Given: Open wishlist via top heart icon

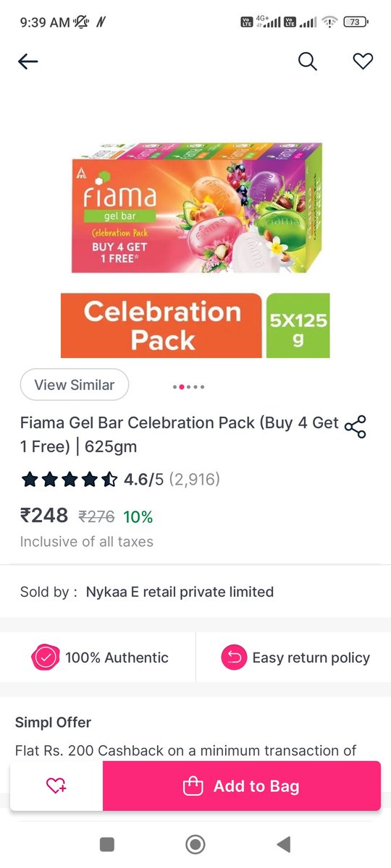Looking at the screenshot, I should (x=363, y=62).
